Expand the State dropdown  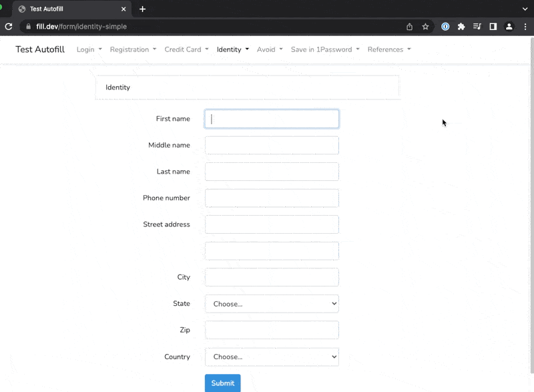pyautogui.click(x=272, y=304)
